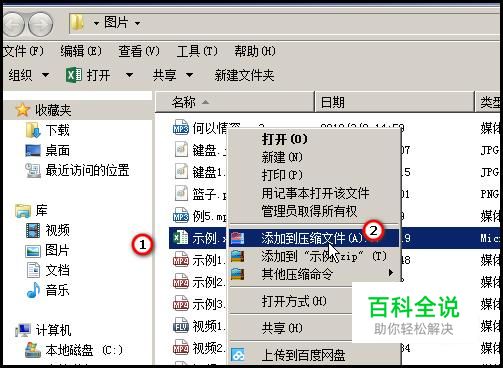This screenshot has width=503, height=368.
Task: Open the 帮助(H) menu
Action: (255, 51)
